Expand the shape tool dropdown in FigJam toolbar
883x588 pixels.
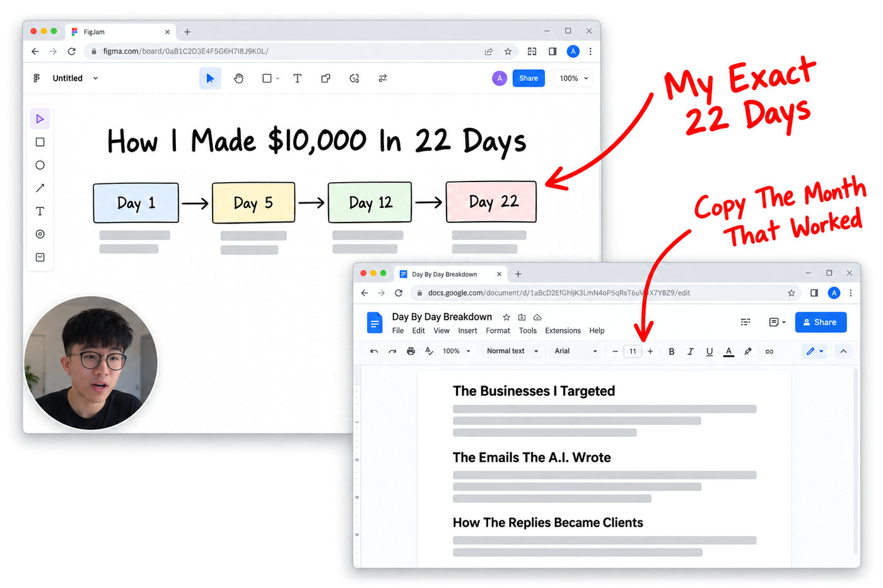(278, 79)
